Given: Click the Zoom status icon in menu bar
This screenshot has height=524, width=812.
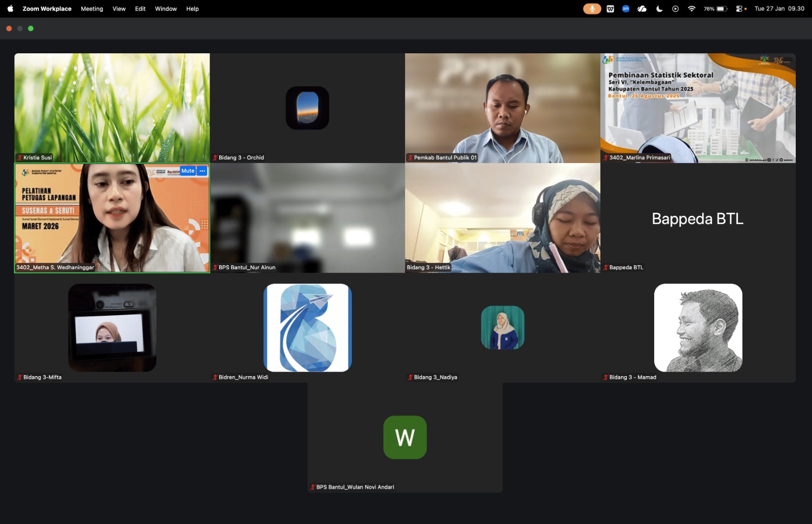Looking at the screenshot, I should (626, 9).
